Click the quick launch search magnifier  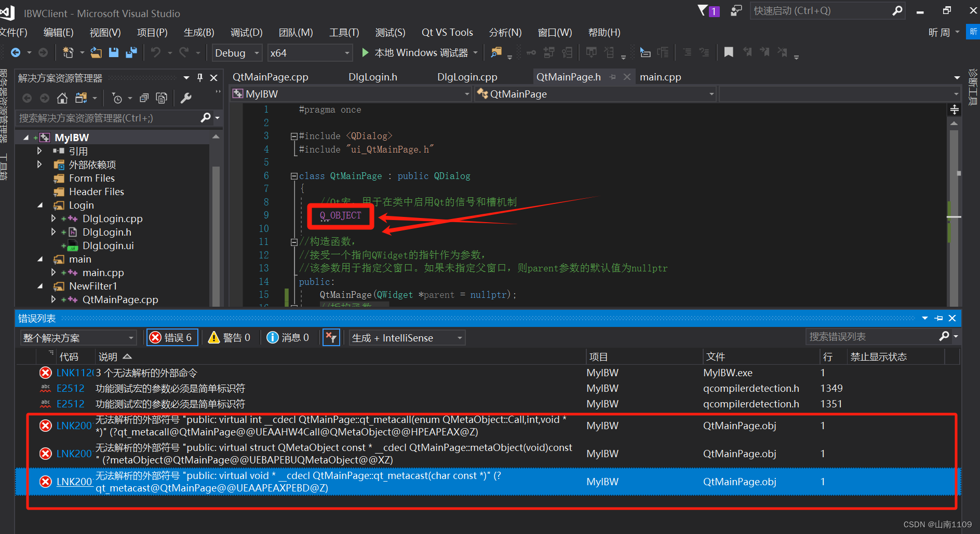(897, 10)
